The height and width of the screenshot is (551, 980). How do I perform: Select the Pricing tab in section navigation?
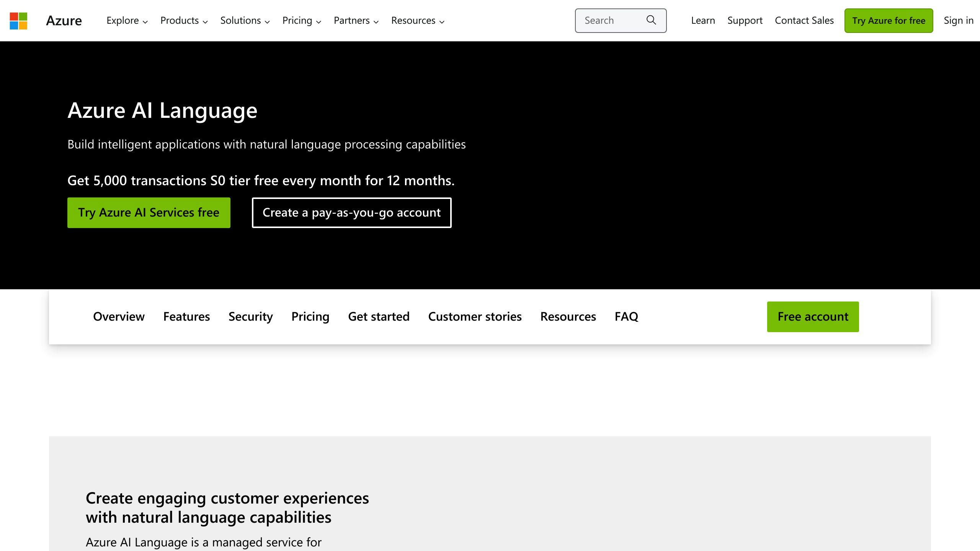tap(310, 317)
